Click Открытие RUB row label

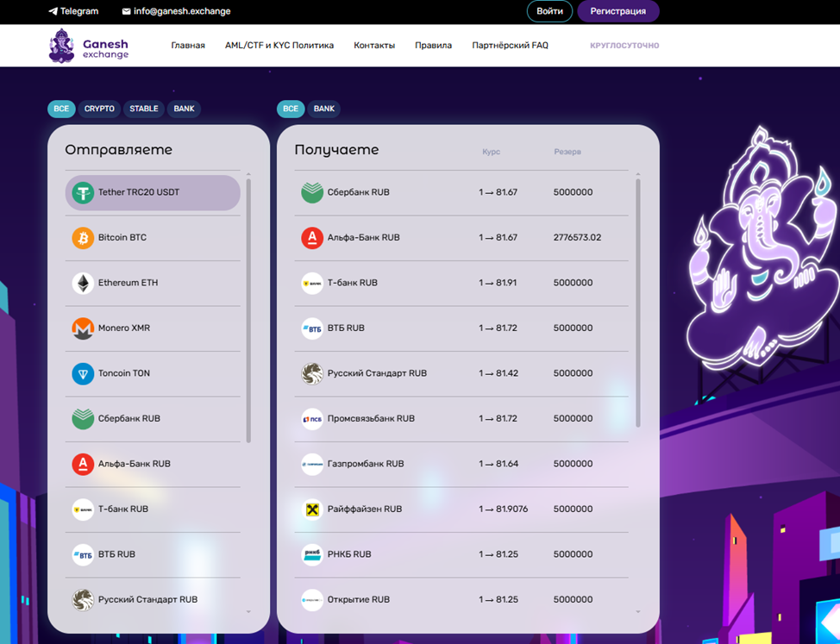pos(359,599)
